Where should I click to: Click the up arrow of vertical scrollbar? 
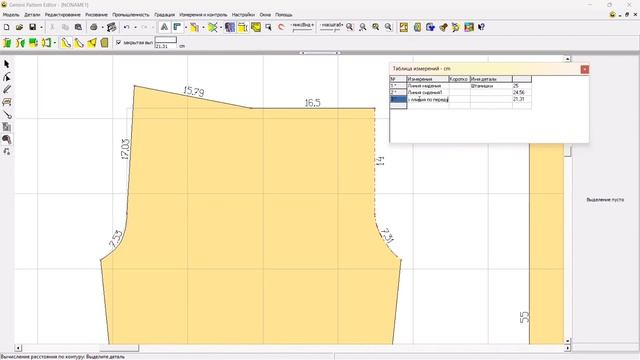[x=567, y=59]
